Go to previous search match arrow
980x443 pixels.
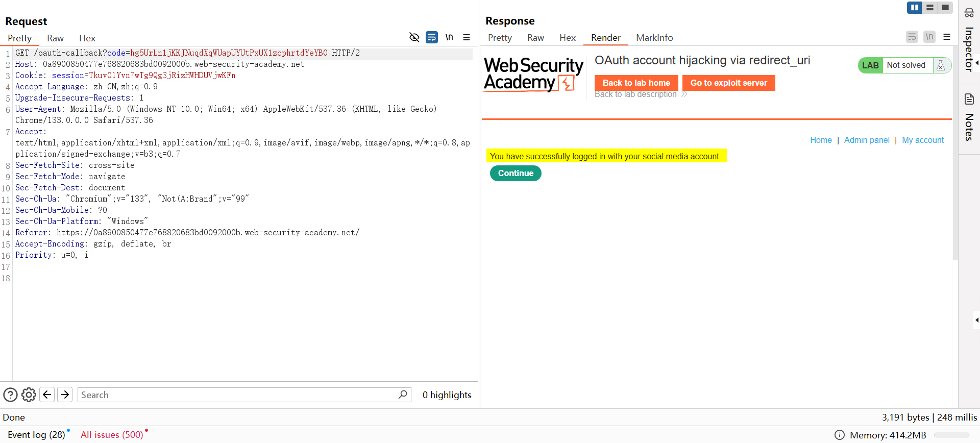tap(47, 395)
